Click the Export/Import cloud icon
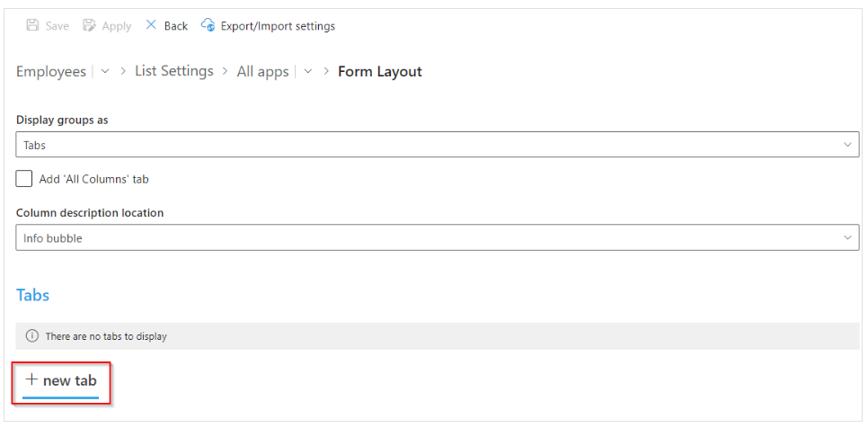Image resolution: width=868 pixels, height=428 pixels. point(208,25)
